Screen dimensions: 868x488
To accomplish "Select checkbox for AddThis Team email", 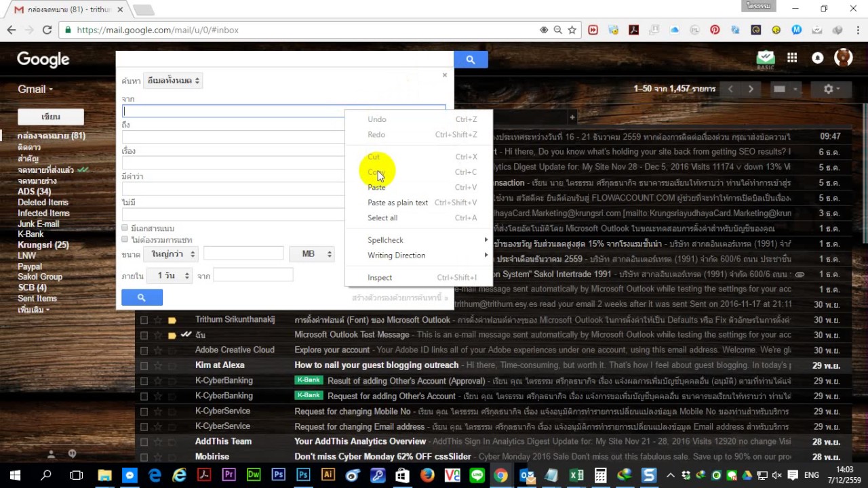I will pyautogui.click(x=144, y=442).
